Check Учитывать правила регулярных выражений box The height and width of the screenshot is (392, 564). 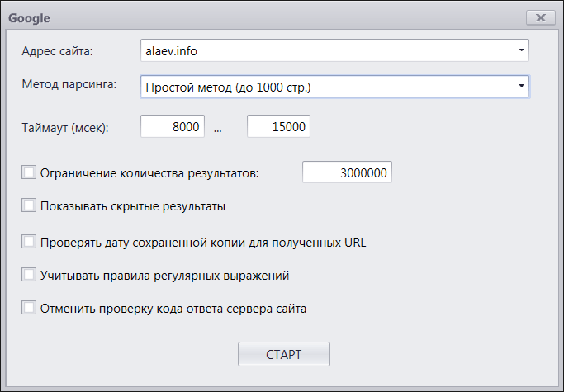pos(30,275)
